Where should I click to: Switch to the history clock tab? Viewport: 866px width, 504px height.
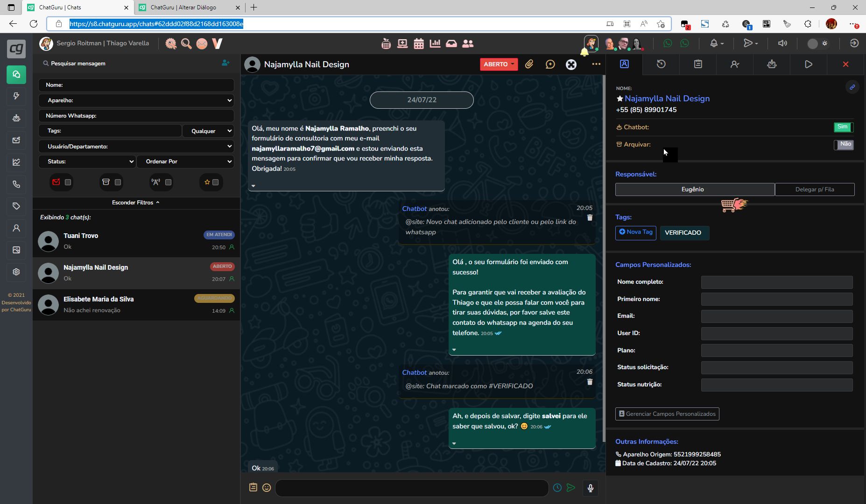[661, 64]
